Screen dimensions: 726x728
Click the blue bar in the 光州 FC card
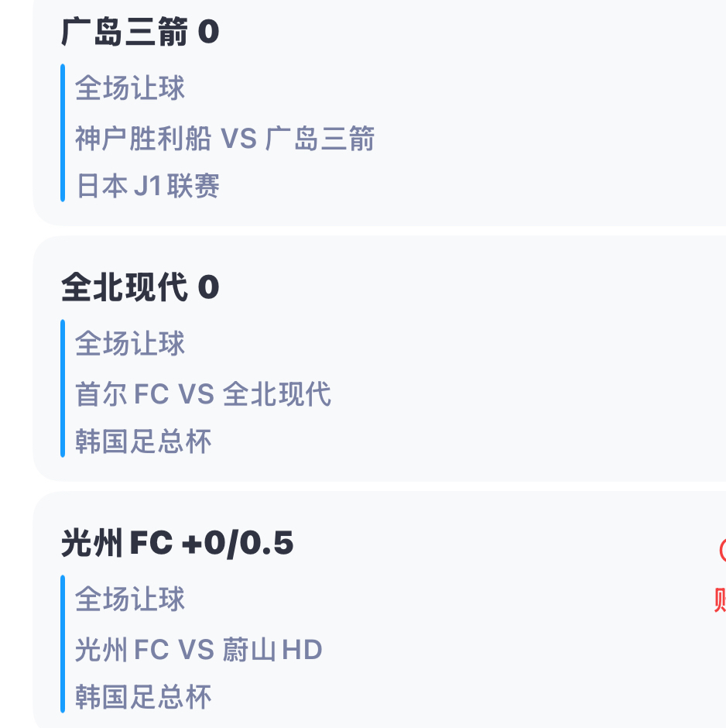click(x=63, y=644)
